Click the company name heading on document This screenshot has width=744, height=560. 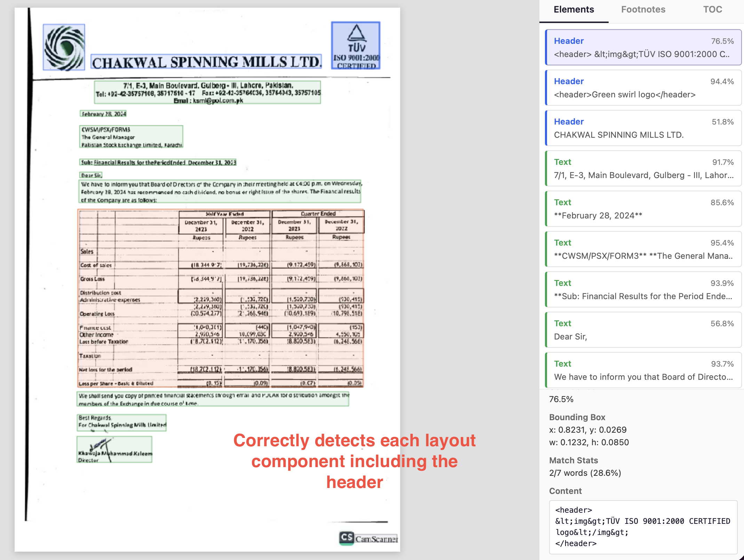206,62
